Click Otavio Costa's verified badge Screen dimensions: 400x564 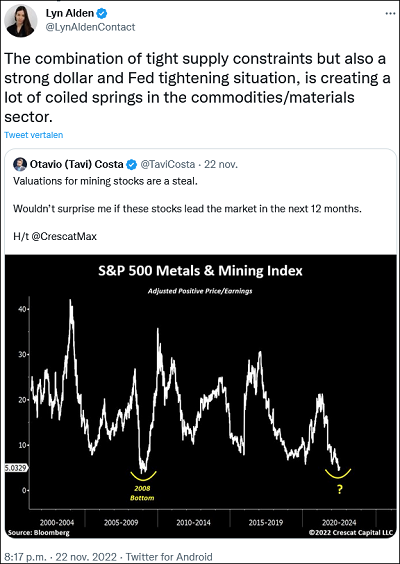[132, 165]
